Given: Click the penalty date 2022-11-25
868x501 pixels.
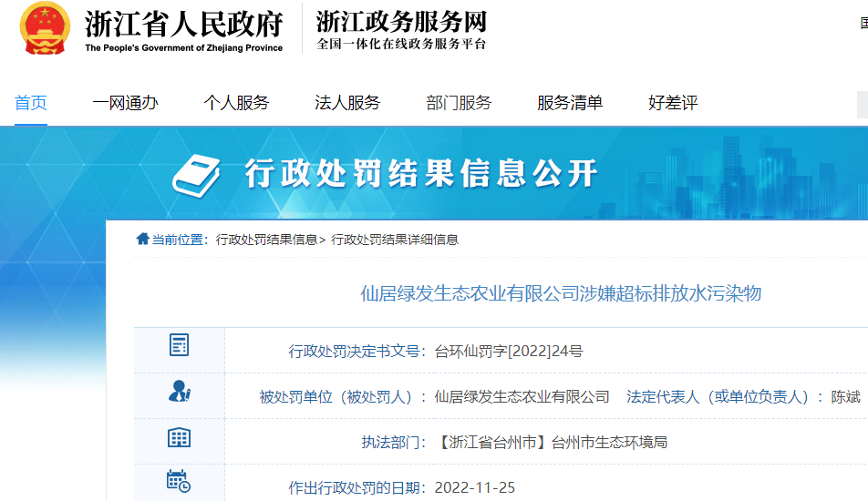Looking at the screenshot, I should tap(475, 487).
